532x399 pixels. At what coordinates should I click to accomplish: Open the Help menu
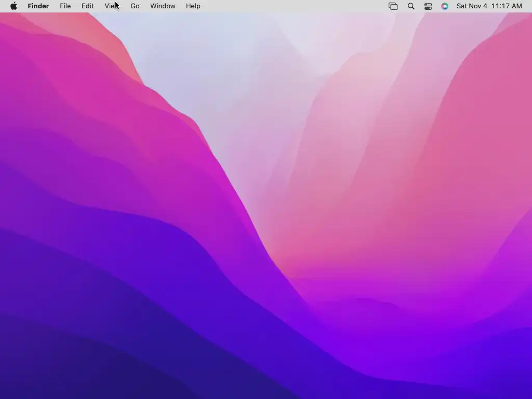193,6
